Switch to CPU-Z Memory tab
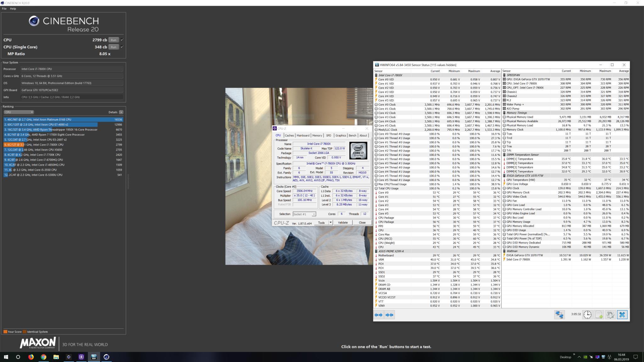 point(317,135)
